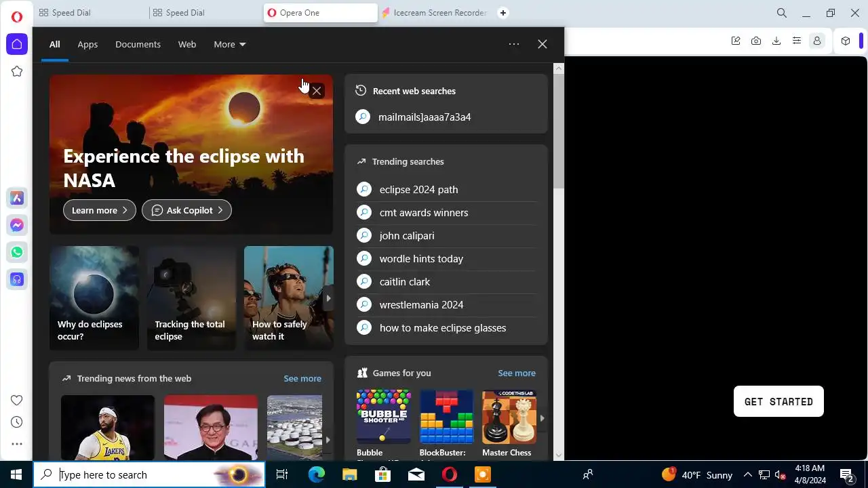The width and height of the screenshot is (868, 488).
Task: Open History clock icon in sidebar
Action: pyautogui.click(x=17, y=422)
